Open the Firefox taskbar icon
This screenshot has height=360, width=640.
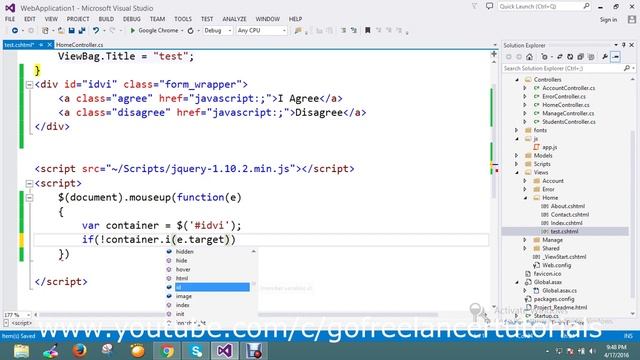coord(79,351)
